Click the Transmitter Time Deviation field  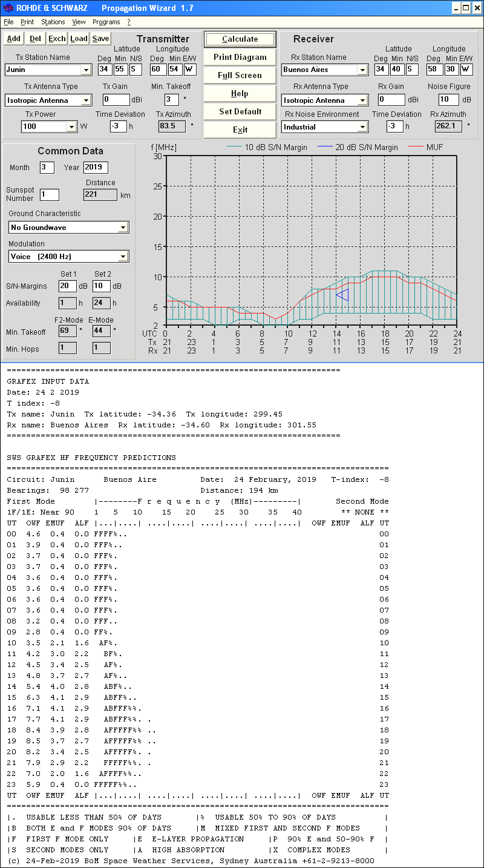point(118,126)
